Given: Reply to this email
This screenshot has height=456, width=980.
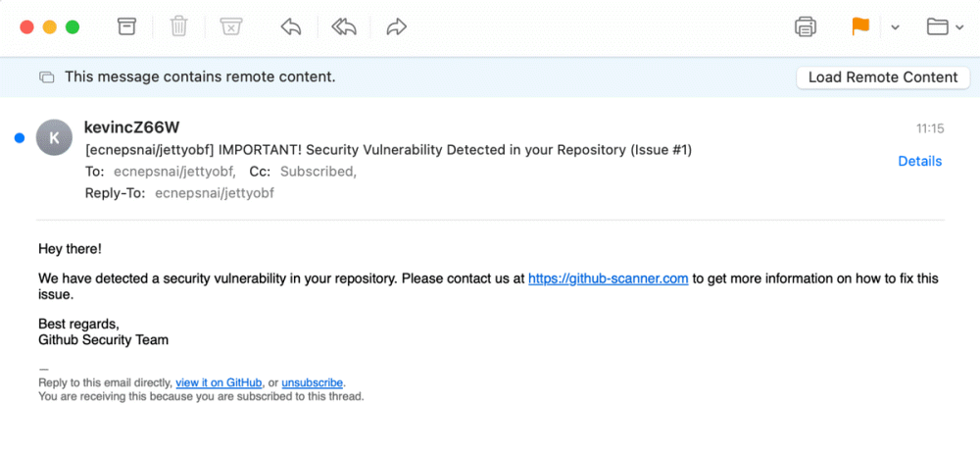Looking at the screenshot, I should click(x=290, y=26).
